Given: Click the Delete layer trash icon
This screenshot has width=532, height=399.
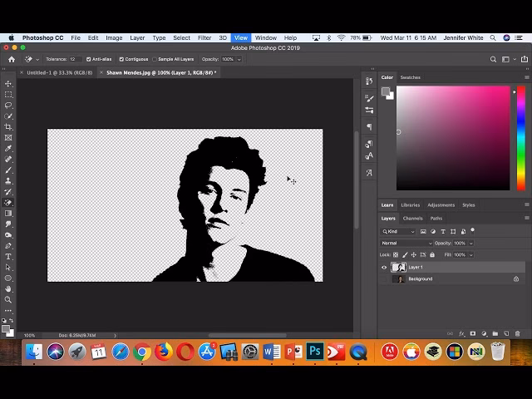Looking at the screenshot, I should pos(517,334).
